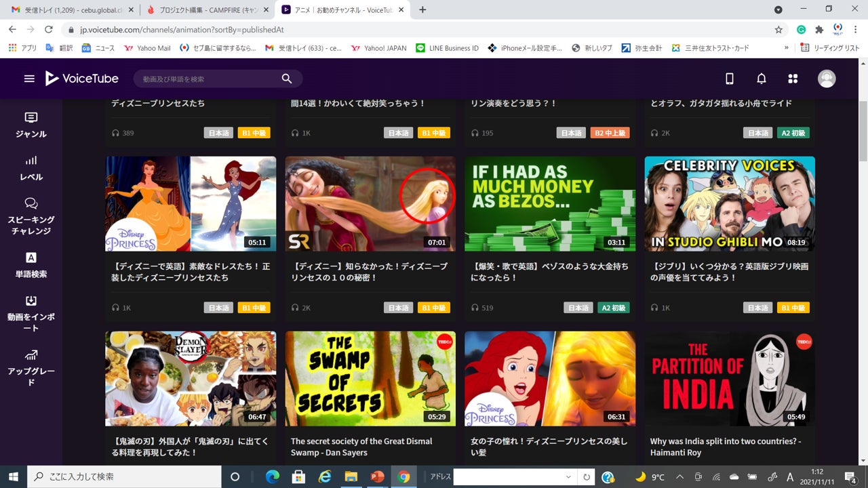Open the user profile avatar
The image size is (868, 488).
pos(827,79)
